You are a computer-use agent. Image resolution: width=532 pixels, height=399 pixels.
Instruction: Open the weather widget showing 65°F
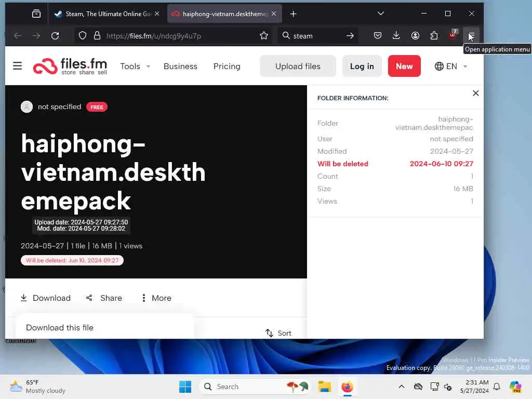37,387
